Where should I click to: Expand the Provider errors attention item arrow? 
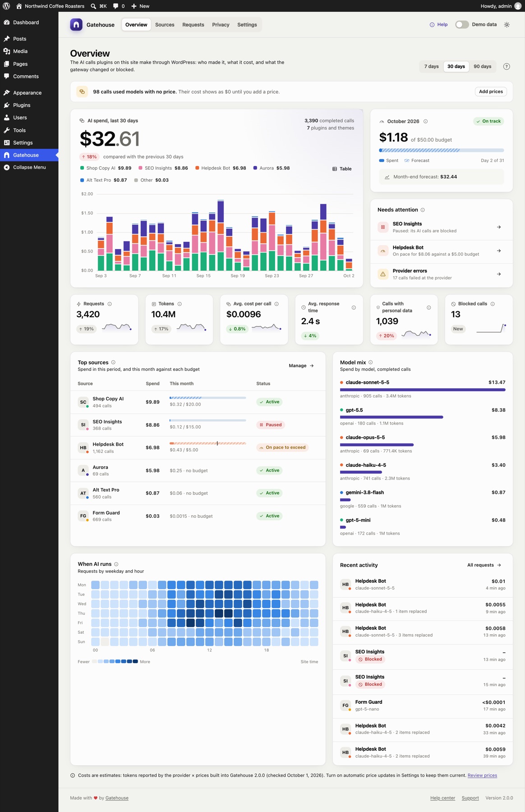click(499, 274)
